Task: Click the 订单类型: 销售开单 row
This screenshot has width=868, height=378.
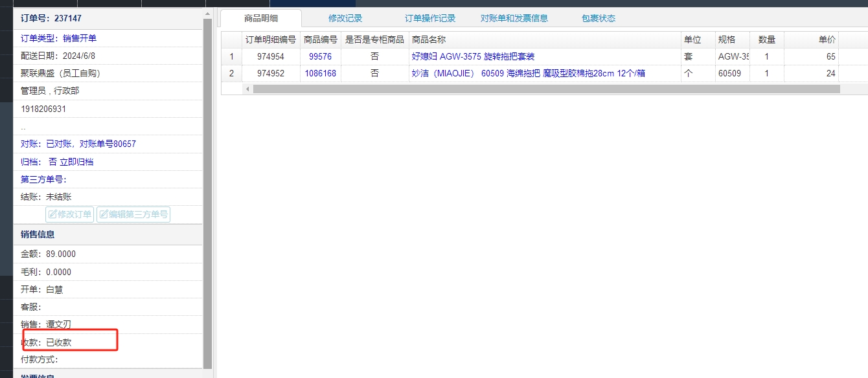Action: coord(108,38)
